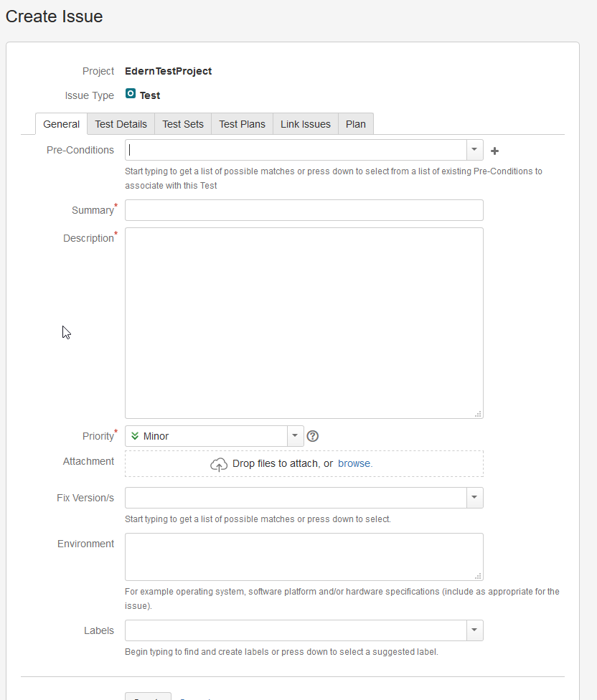Open the Test Plans tab
The height and width of the screenshot is (700, 597).
[242, 124]
